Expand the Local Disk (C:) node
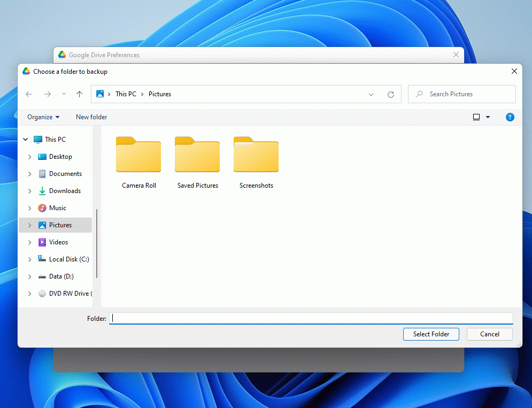Image resolution: width=532 pixels, height=408 pixels. click(x=30, y=259)
